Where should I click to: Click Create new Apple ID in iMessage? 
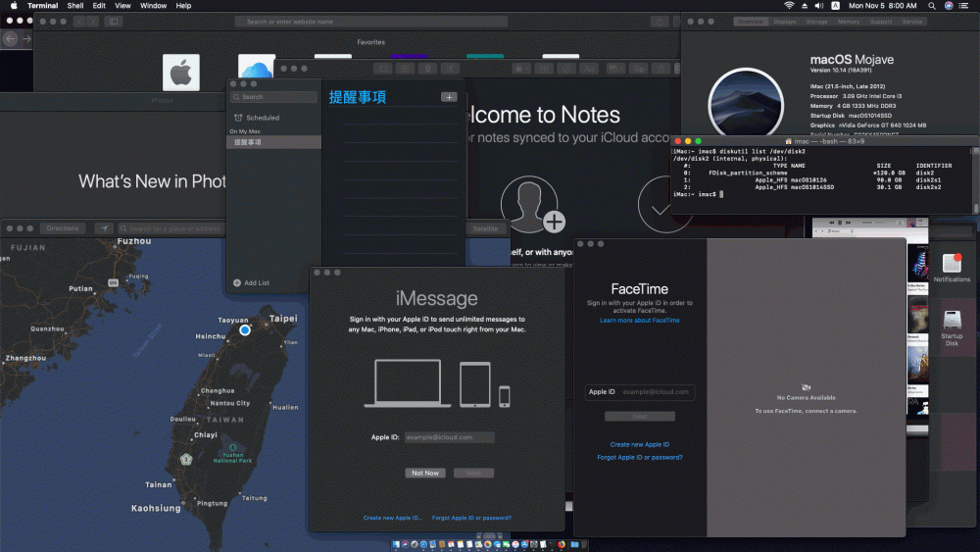pyautogui.click(x=393, y=518)
